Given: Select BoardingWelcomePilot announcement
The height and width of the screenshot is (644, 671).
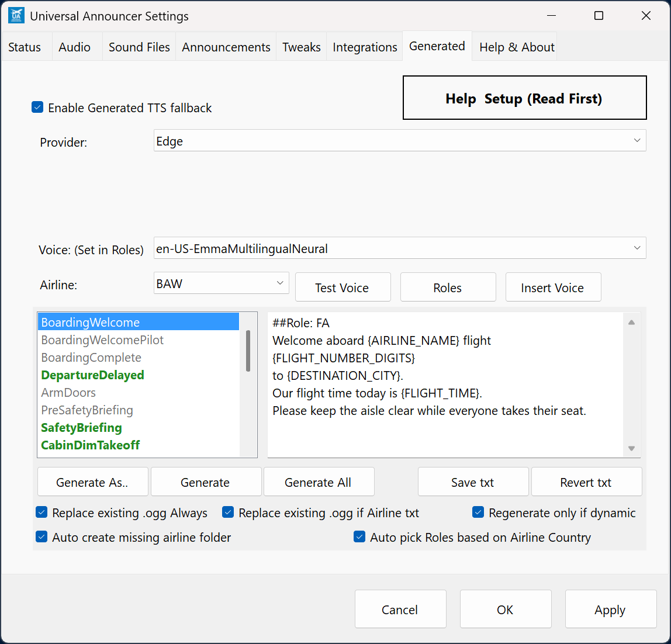Looking at the screenshot, I should [139, 340].
